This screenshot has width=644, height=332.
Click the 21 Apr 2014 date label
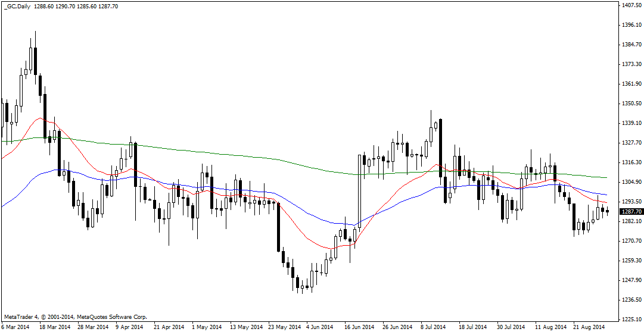(x=169, y=327)
